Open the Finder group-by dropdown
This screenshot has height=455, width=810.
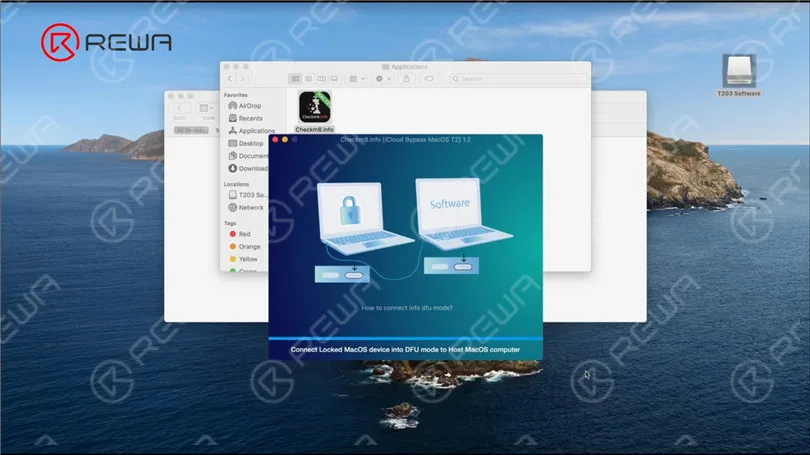tap(357, 79)
